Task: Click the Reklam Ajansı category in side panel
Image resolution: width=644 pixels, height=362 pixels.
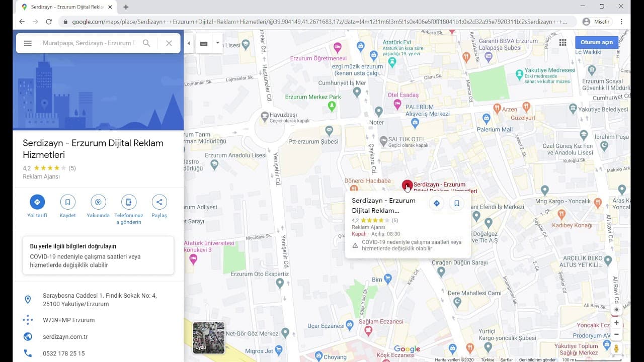Action: click(x=41, y=176)
